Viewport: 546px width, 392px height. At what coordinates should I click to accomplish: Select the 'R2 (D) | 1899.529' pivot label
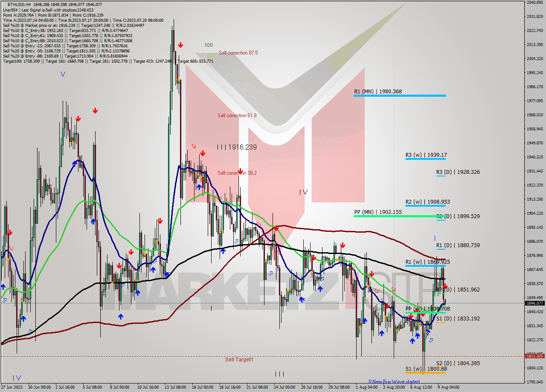click(x=458, y=216)
